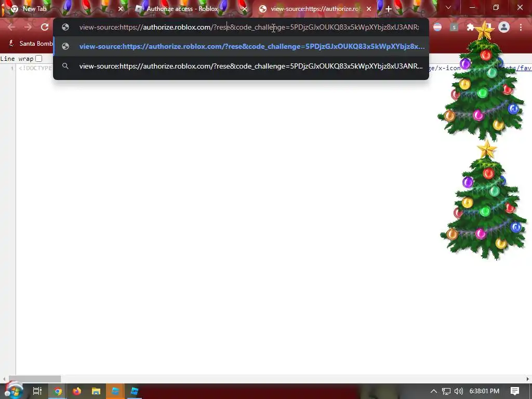
Task: Open a new tab with the plus button
Action: pos(389,9)
